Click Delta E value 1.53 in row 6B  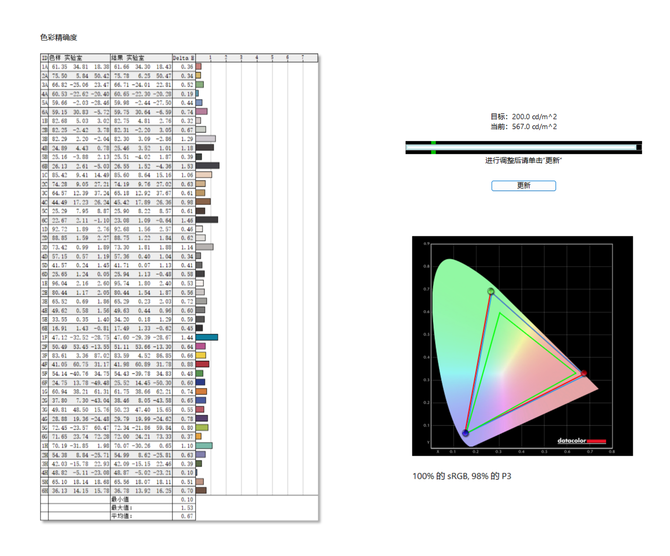point(187,166)
